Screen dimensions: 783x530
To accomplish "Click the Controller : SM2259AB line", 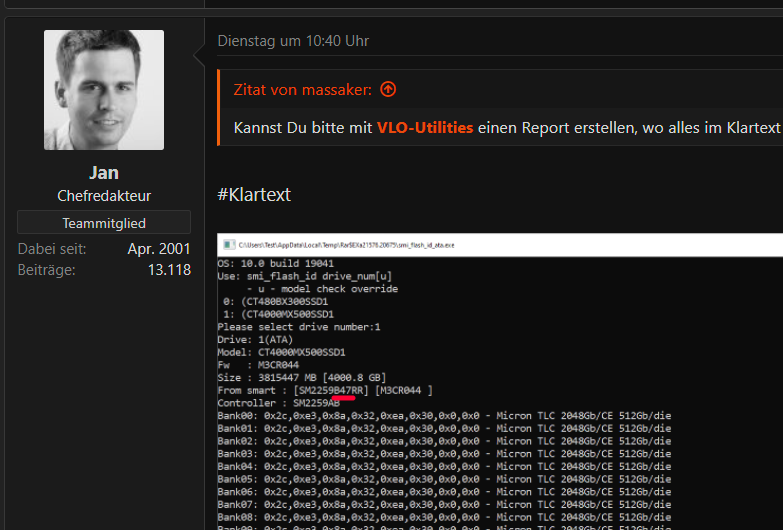I will pyautogui.click(x=279, y=403).
